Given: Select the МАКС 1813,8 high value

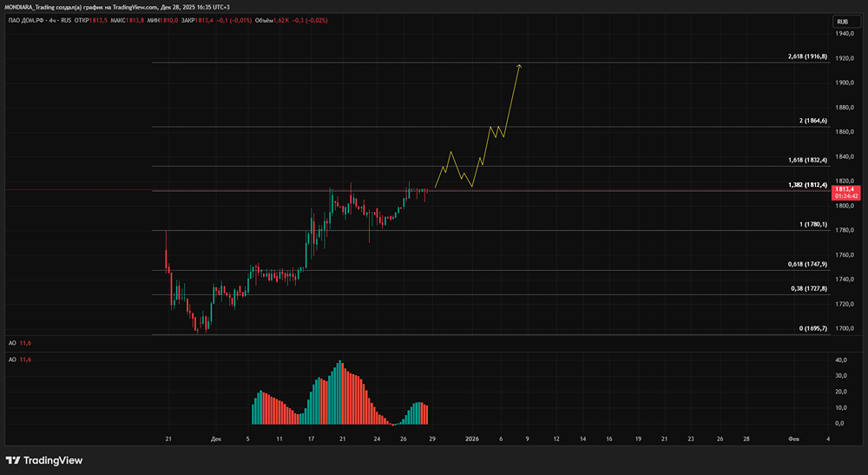Looking at the screenshot, I should (x=128, y=21).
